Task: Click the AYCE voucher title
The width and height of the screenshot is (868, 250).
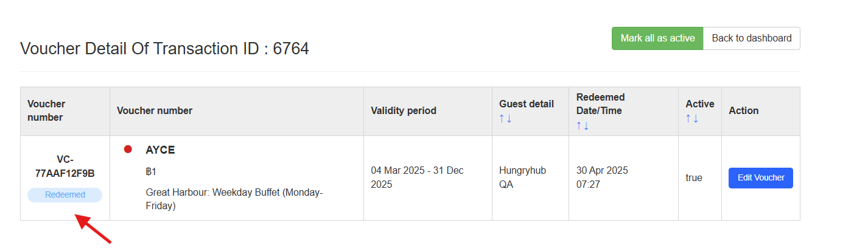Action: 160,150
